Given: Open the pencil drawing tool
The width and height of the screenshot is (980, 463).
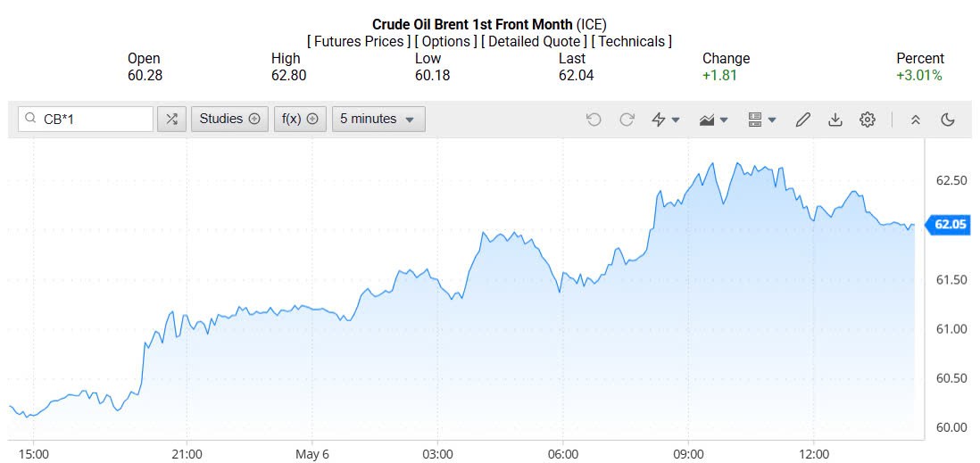Looking at the screenshot, I should [802, 120].
